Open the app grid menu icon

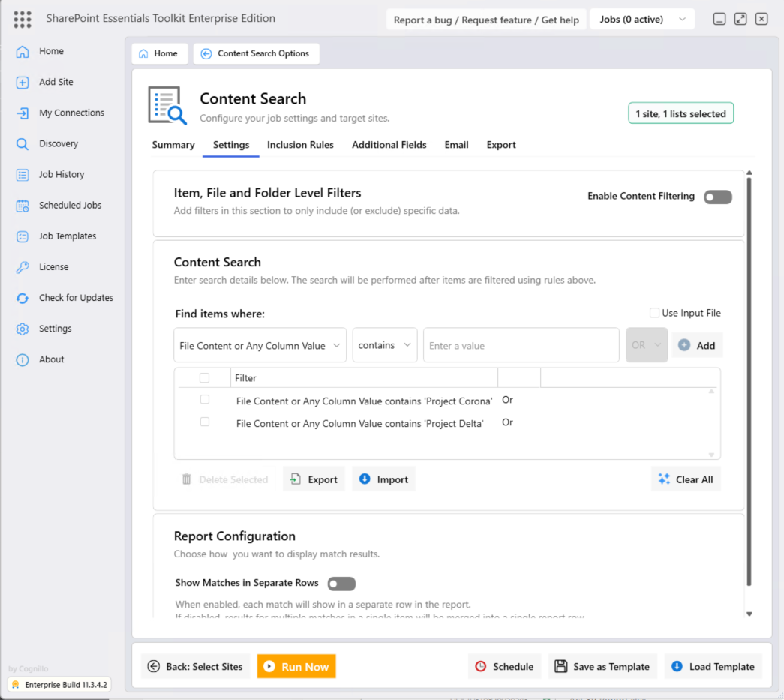[23, 20]
